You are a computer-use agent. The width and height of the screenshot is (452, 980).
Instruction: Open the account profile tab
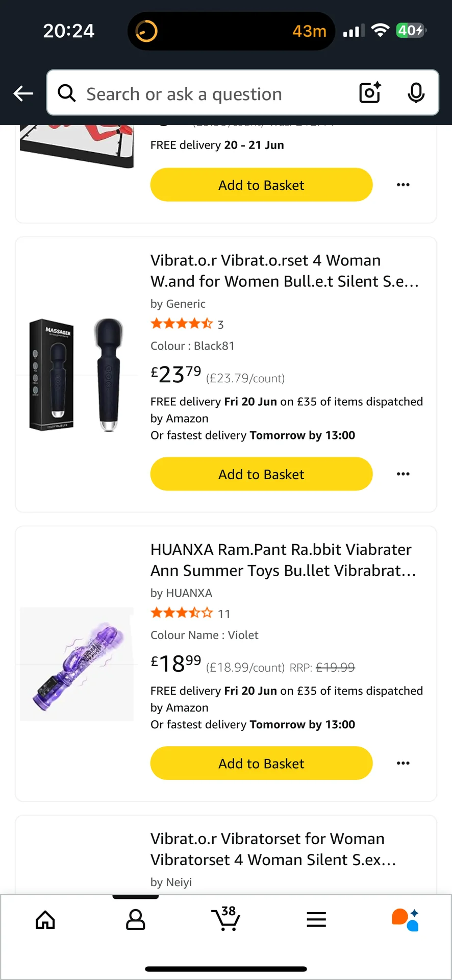point(135,920)
